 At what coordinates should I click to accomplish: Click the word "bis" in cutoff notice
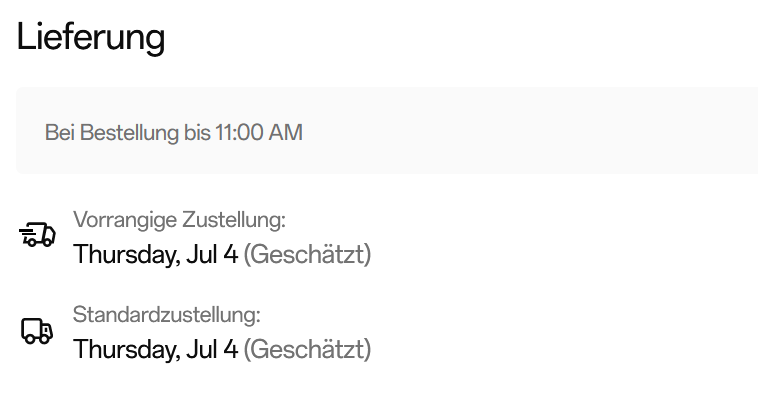pyautogui.click(x=197, y=132)
